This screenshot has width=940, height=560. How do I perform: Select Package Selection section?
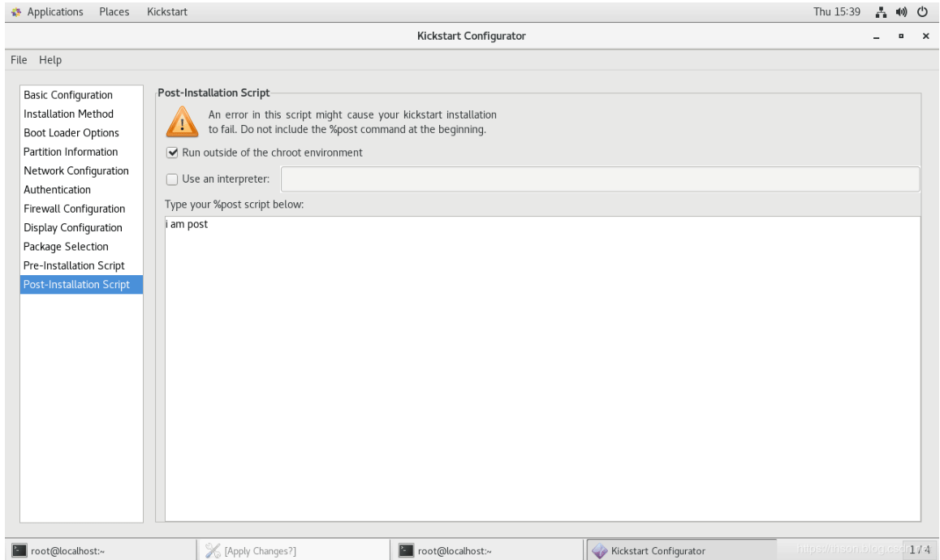pyautogui.click(x=81, y=247)
